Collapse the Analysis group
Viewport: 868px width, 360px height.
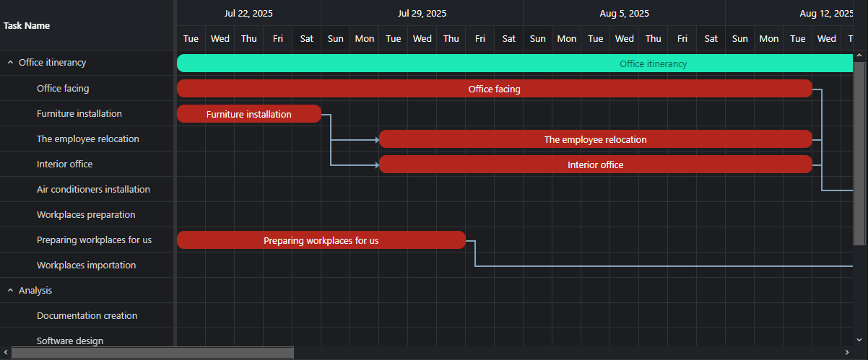[x=10, y=290]
